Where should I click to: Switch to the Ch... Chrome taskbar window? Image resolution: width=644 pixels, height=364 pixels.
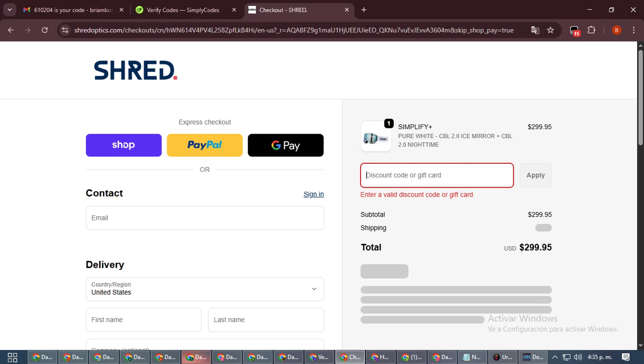pos(350,357)
